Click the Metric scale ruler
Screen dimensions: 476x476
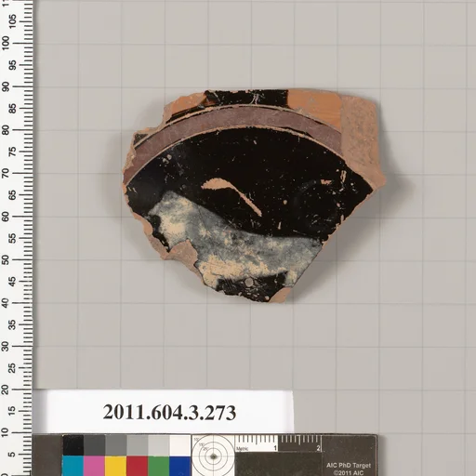point(278,443)
